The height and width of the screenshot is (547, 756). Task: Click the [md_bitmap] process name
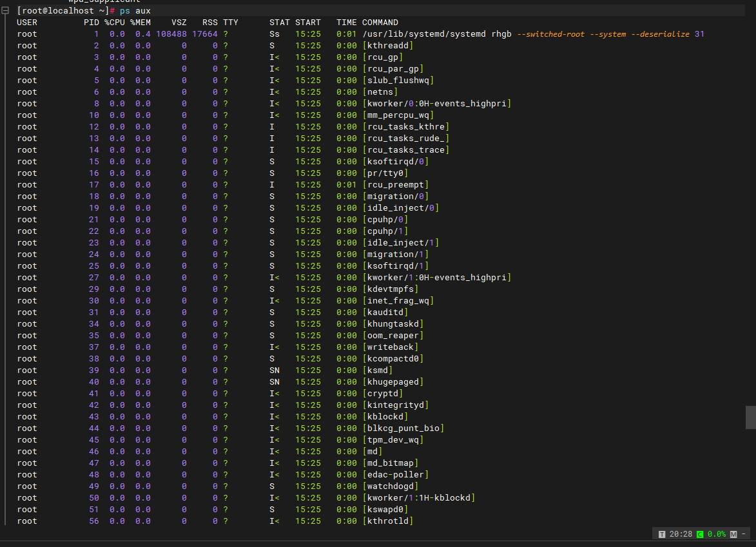(391, 463)
